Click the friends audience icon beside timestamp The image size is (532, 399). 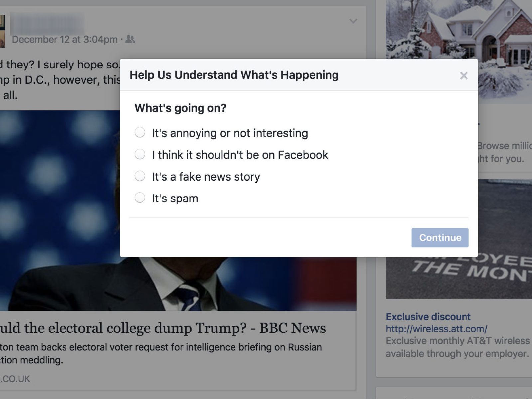point(130,39)
